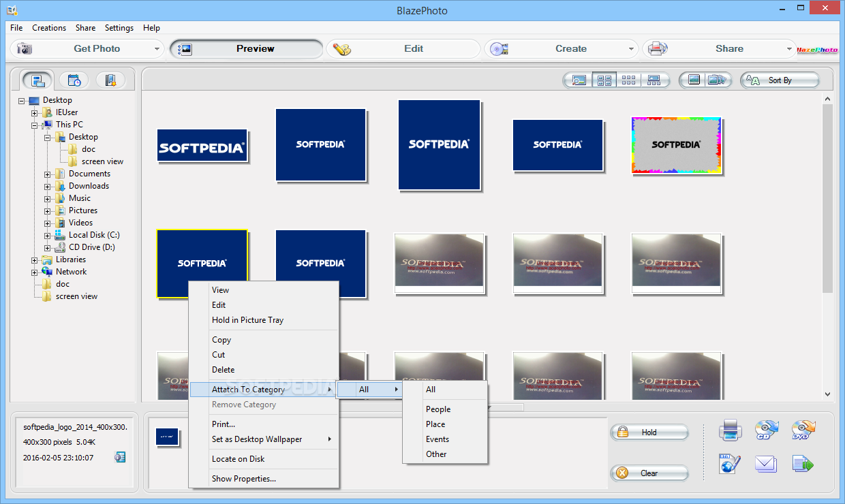Click the BlazePhoto title bar app icon

[12, 10]
